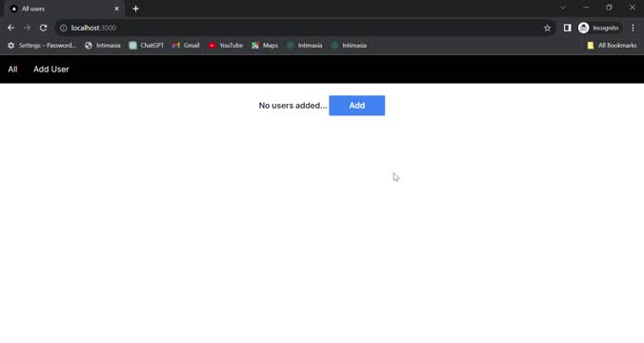Click the browser back arrow
Image resolution: width=644 pixels, height=343 pixels.
click(11, 28)
